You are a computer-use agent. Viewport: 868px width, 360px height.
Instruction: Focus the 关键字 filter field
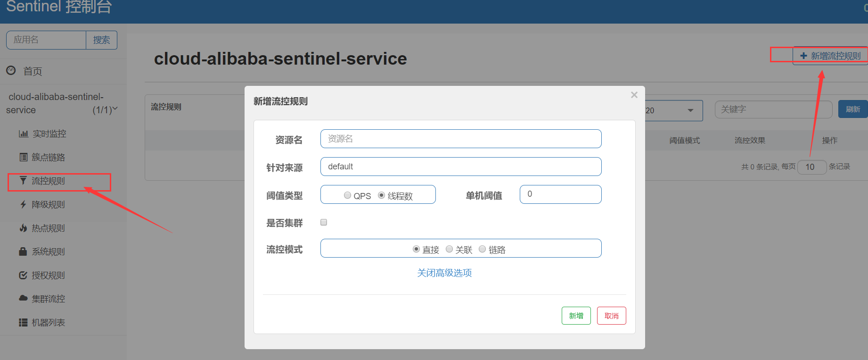773,109
